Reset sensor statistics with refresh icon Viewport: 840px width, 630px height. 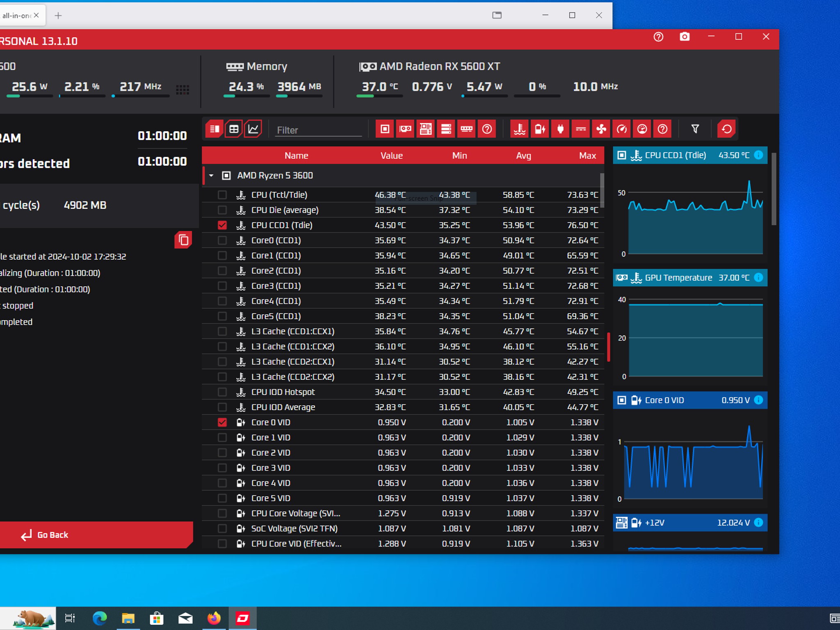click(726, 129)
